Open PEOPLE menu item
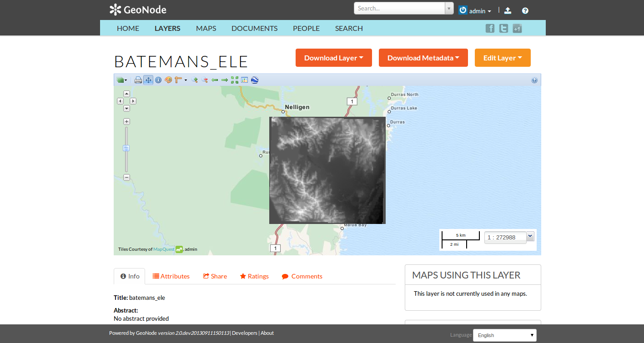This screenshot has width=644, height=343. 306,28
